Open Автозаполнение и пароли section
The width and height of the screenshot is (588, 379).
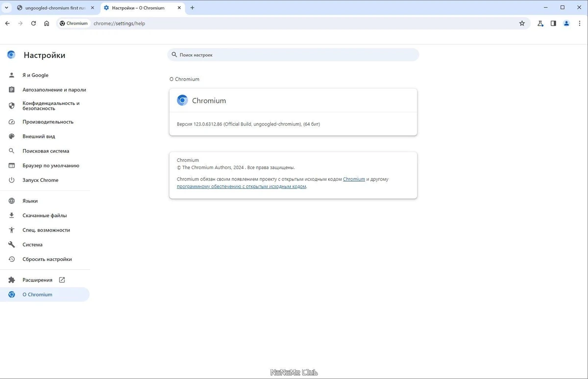point(45,90)
